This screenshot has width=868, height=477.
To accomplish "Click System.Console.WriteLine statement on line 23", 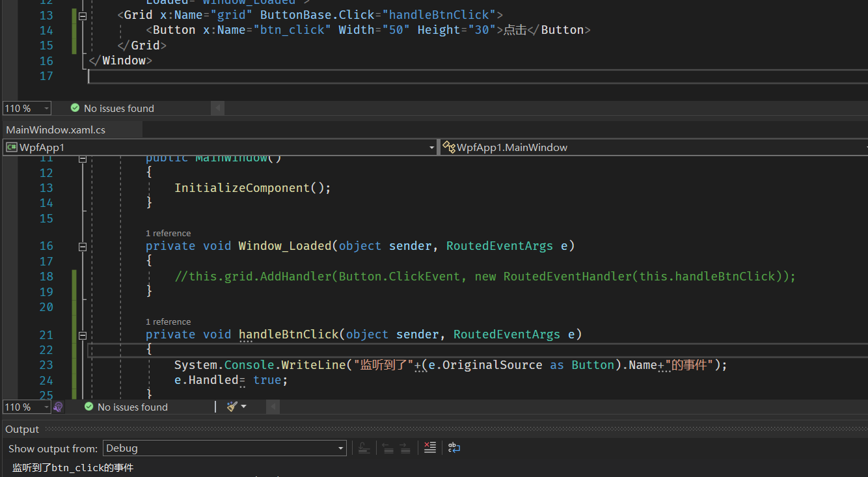I will [451, 365].
